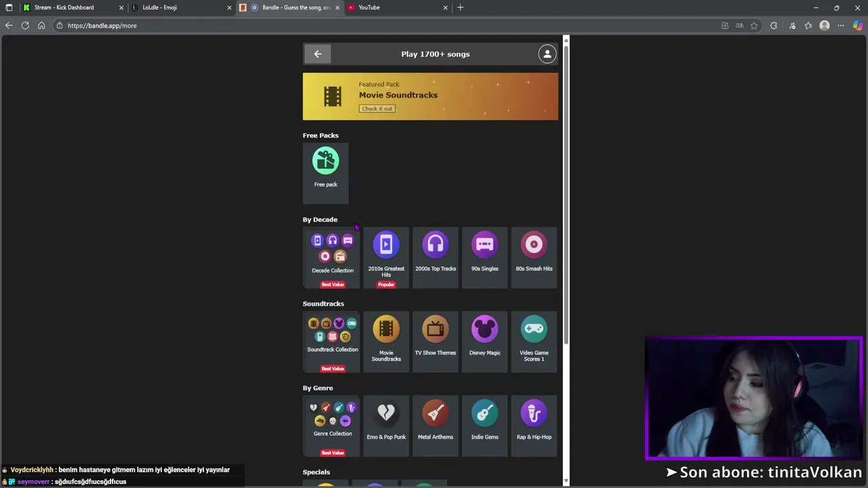Reload the page with browser refresh icon
868x488 pixels.
25,26
